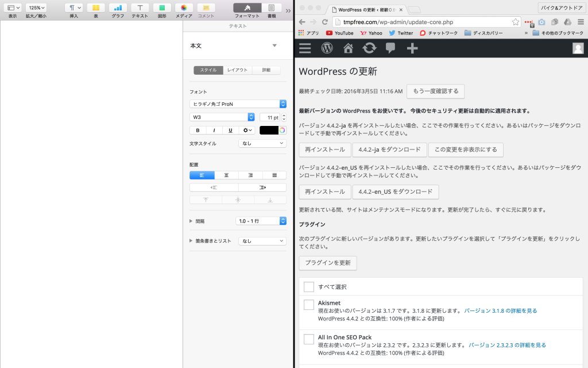The width and height of the screenshot is (588, 368).
Task: Open the Document inspector icon
Action: point(272,7)
